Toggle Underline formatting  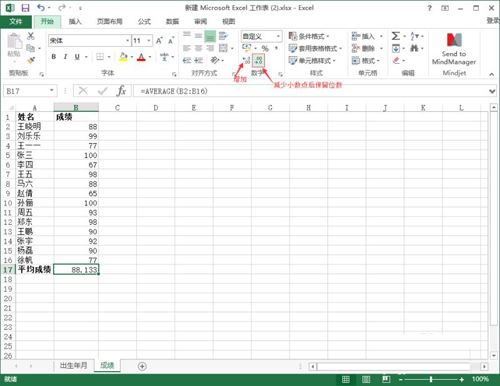pyautogui.click(x=77, y=57)
